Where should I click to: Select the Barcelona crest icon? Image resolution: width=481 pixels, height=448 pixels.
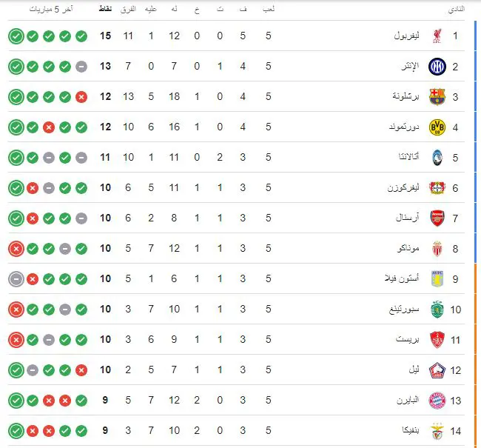tap(437, 97)
